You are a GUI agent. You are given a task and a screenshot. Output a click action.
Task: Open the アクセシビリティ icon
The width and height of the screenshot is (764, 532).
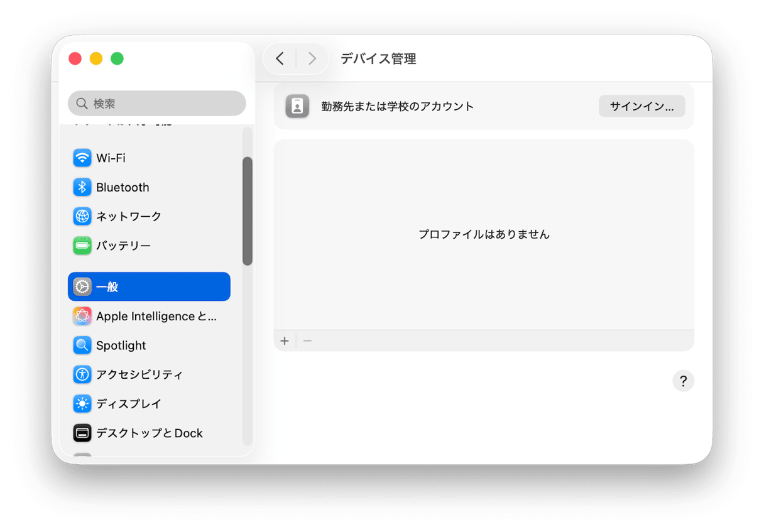click(x=82, y=374)
